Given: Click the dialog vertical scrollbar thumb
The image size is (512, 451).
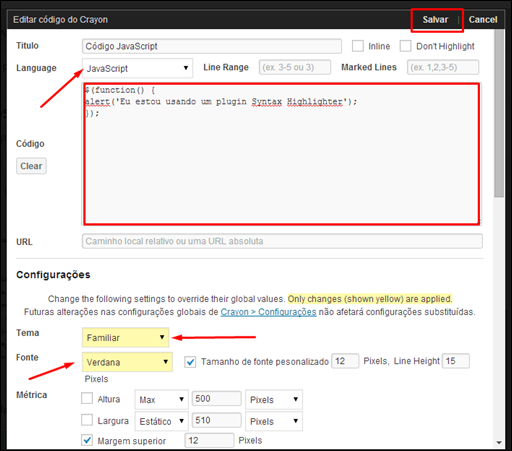Looking at the screenshot, I should click(499, 113).
